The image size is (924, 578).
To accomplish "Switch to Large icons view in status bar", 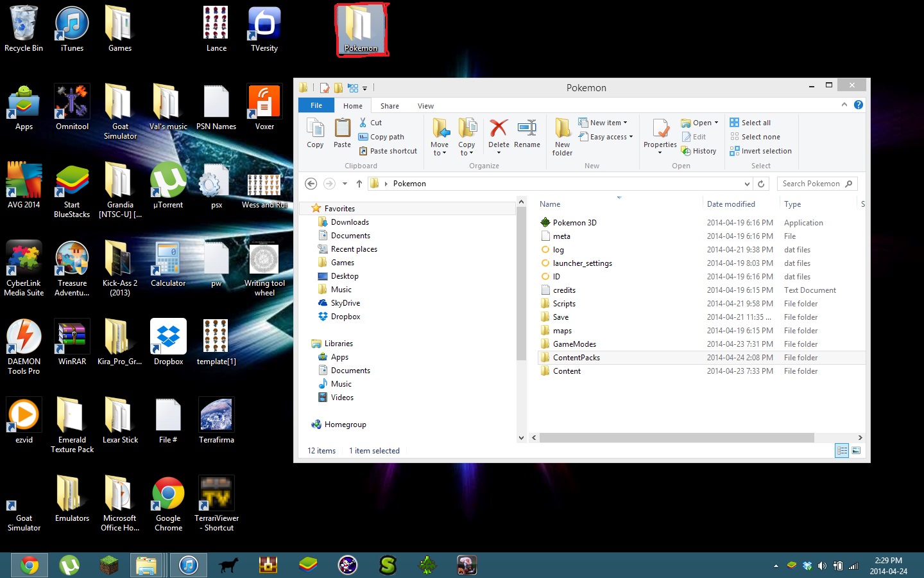I will [x=856, y=451].
